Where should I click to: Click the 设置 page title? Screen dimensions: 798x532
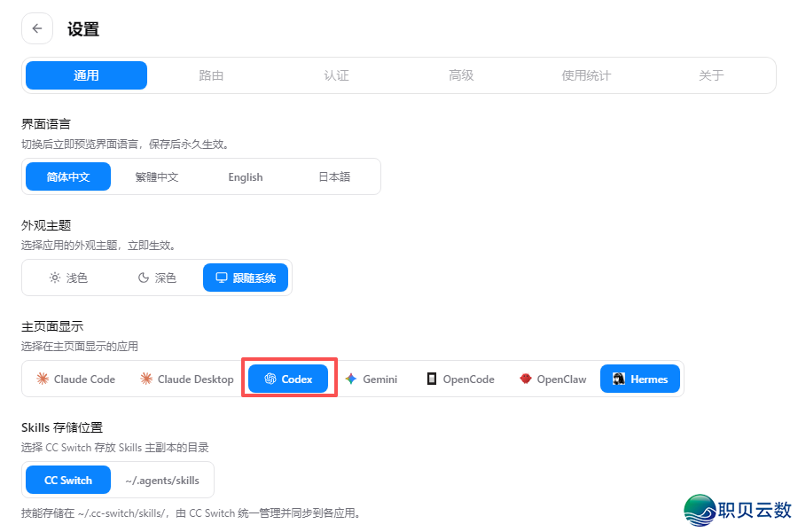coord(83,29)
